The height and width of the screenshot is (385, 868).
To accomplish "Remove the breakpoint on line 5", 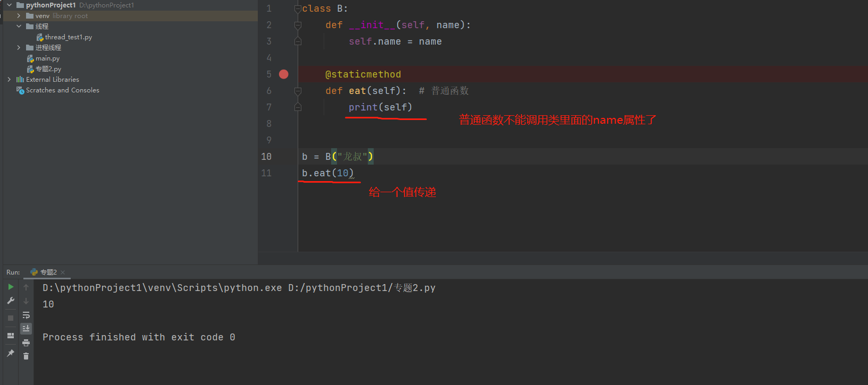I will [x=284, y=74].
